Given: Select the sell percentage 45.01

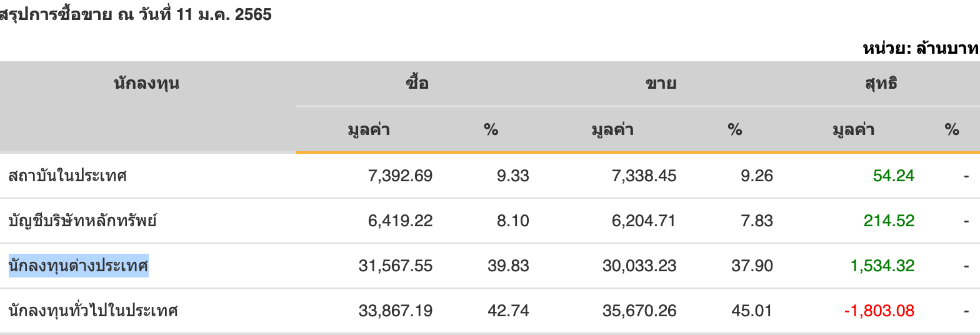Looking at the screenshot, I should coord(752,311).
